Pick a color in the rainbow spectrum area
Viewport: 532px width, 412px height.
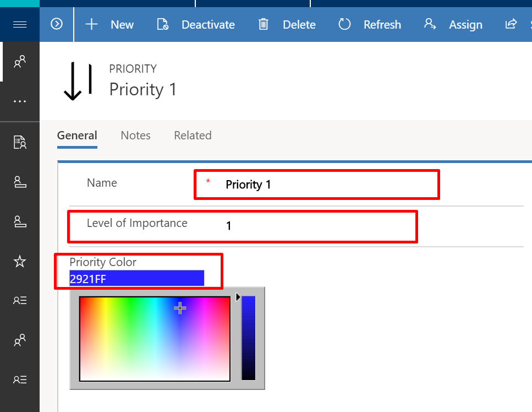(x=154, y=339)
